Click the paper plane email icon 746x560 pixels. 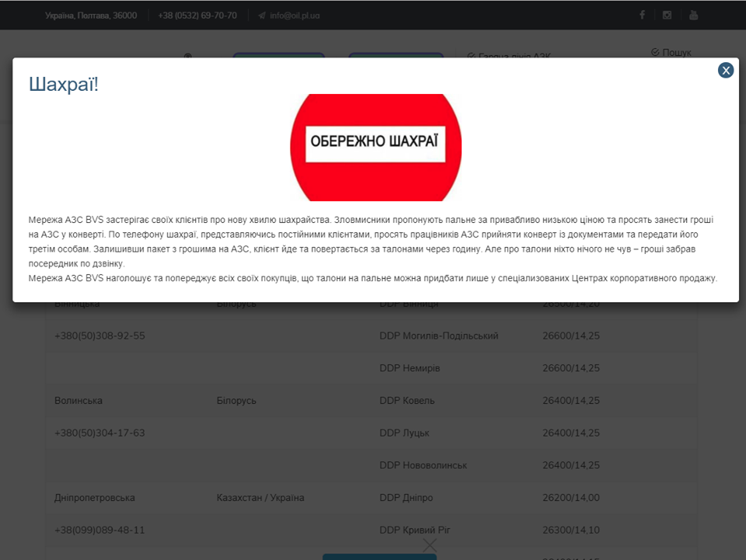pyautogui.click(x=262, y=16)
